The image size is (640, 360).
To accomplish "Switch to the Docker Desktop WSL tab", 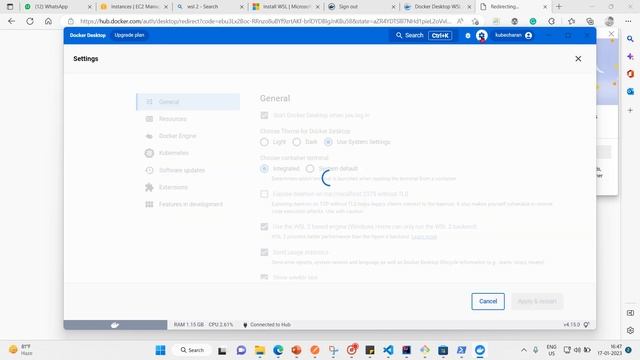I will (437, 7).
